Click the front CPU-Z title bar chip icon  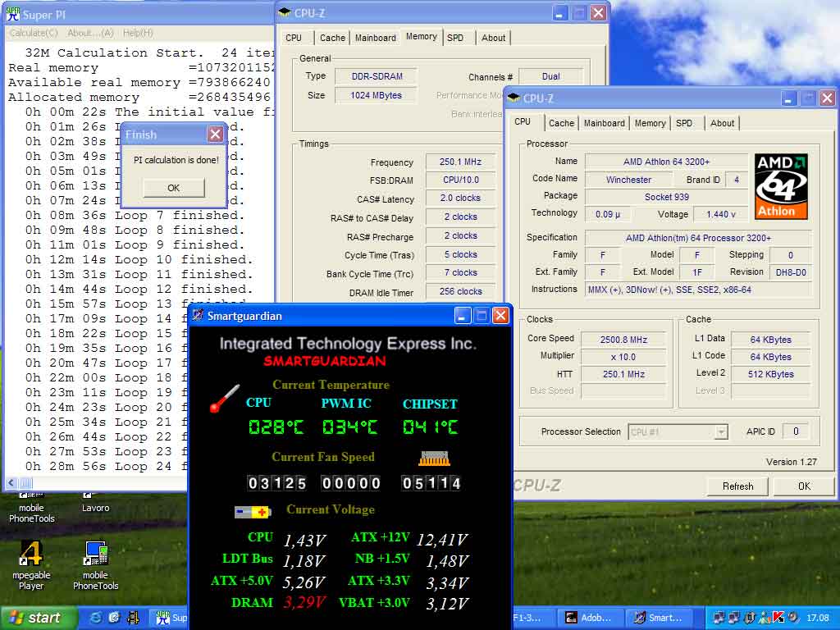coord(514,98)
